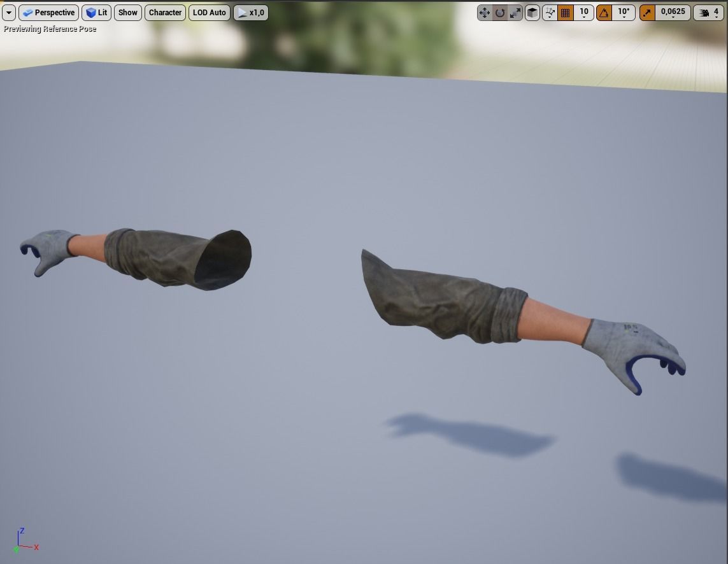Open the camera speed 4 setting
This screenshot has height=564, width=728.
(x=708, y=13)
